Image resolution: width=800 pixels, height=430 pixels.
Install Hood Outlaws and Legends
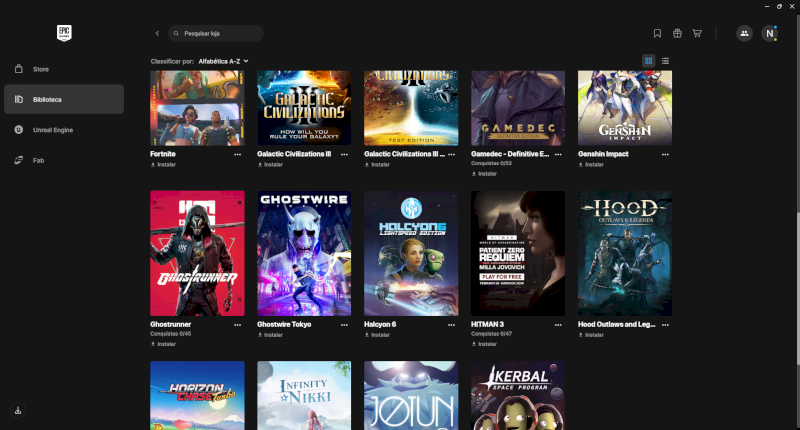[591, 335]
